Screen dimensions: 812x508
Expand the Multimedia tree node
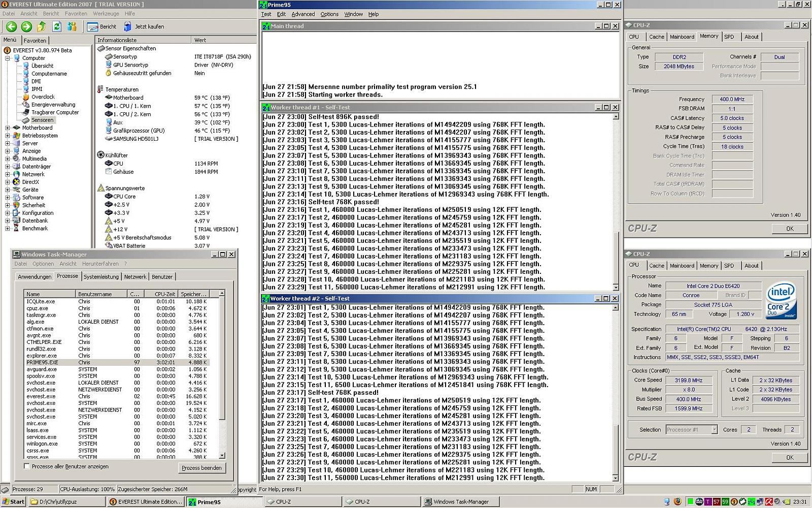click(x=8, y=159)
